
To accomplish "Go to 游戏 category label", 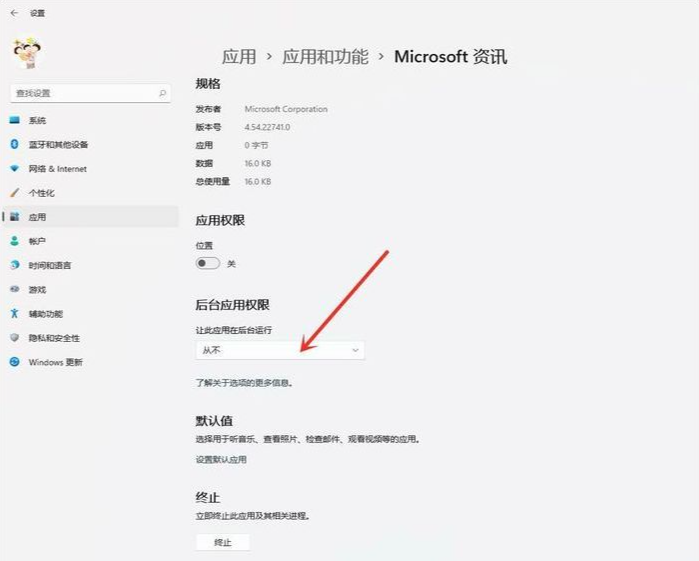I will click(x=37, y=289).
